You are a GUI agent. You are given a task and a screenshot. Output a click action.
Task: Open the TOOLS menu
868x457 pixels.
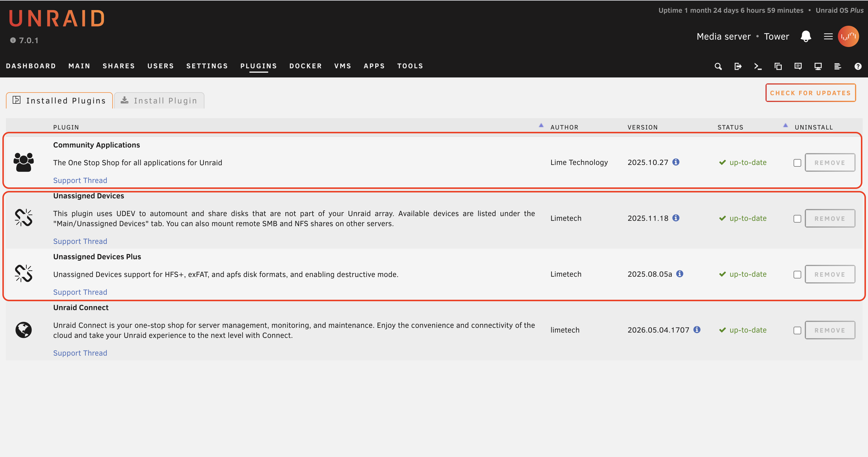pyautogui.click(x=410, y=66)
